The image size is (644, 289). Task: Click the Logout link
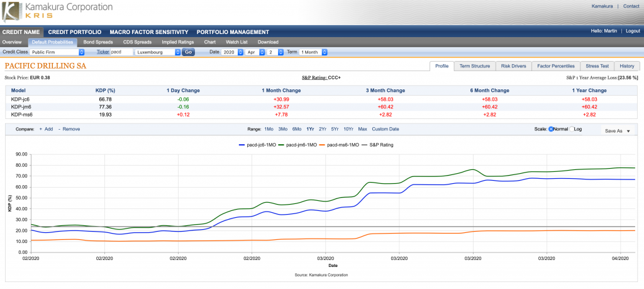pos(633,31)
